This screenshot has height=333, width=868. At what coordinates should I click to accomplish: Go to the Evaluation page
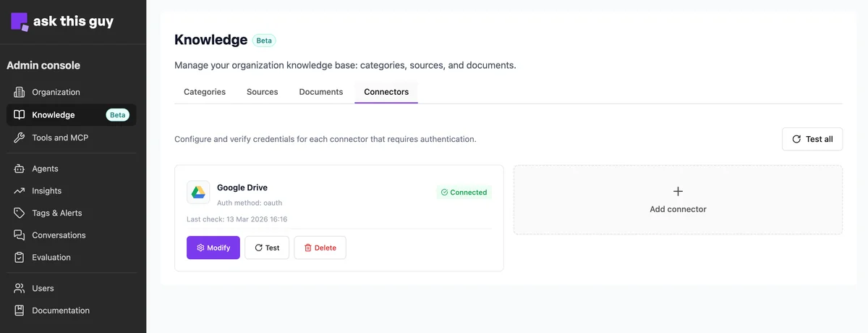(72, 257)
